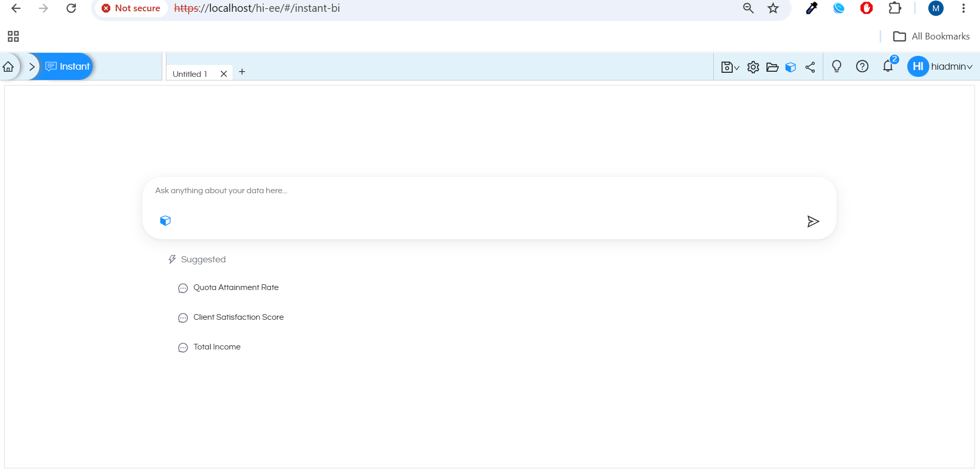This screenshot has height=475, width=980.
Task: Open the browser extensions puzzle icon
Action: tap(895, 8)
